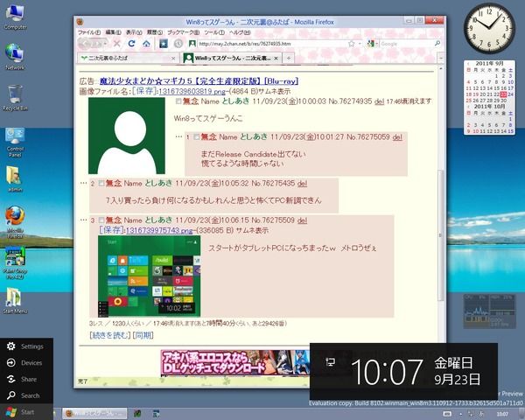Expand the URL bar history dropdown
Screen dimensions: 525x420
[360, 44]
